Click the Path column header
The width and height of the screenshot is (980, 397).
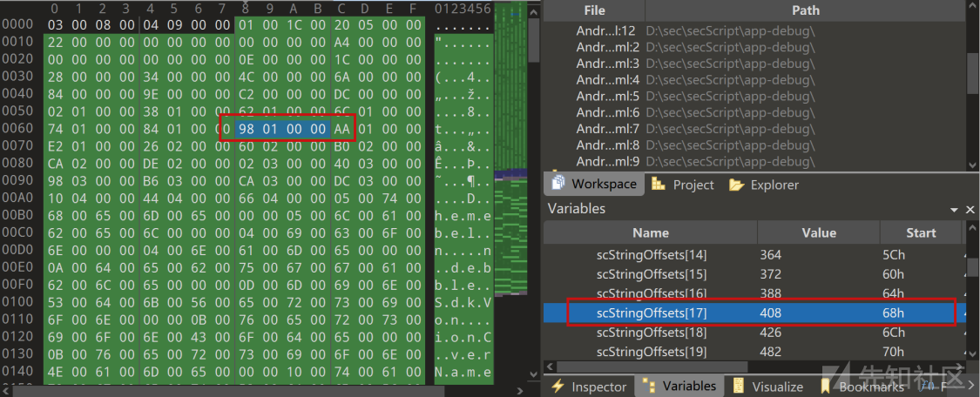(805, 10)
